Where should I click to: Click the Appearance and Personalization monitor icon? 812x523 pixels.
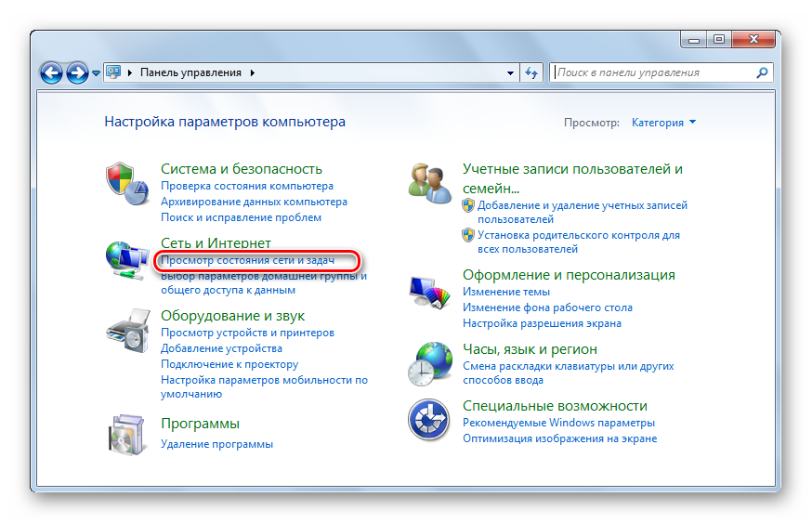click(430, 292)
